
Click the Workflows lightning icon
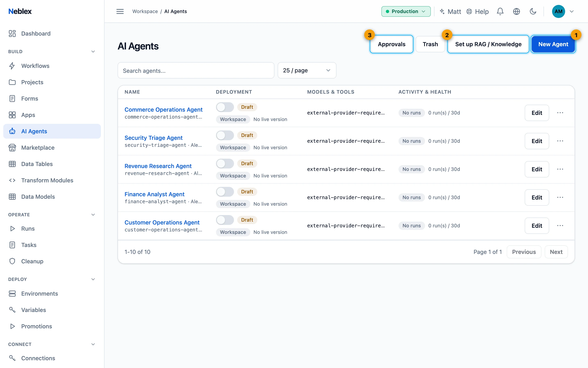point(12,66)
